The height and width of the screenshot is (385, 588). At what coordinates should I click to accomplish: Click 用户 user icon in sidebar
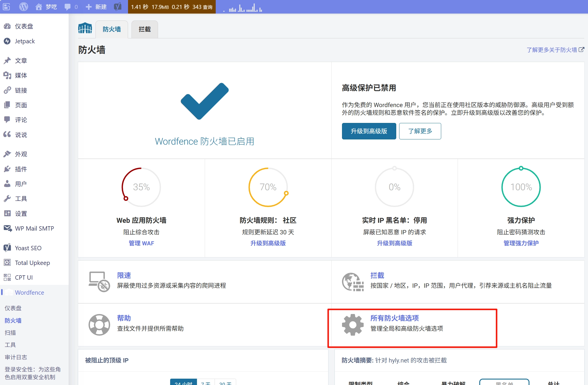coord(7,184)
